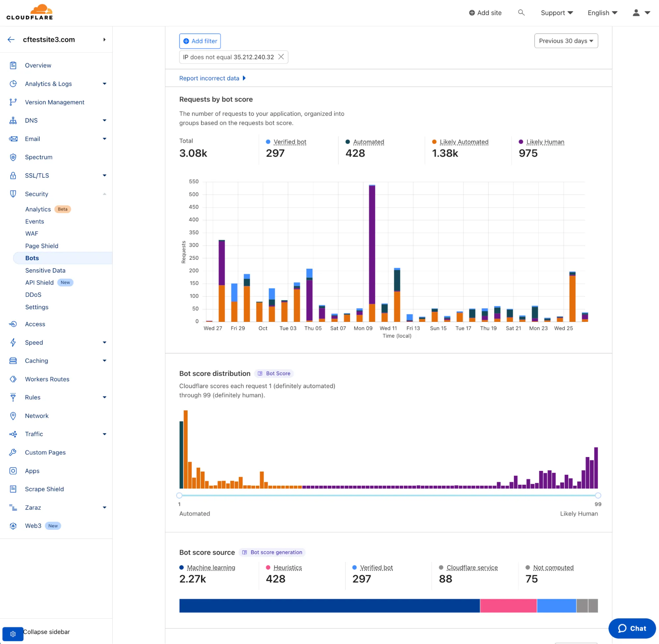This screenshot has width=659, height=644.
Task: Select Bots in the Security menu
Action: tap(32, 258)
